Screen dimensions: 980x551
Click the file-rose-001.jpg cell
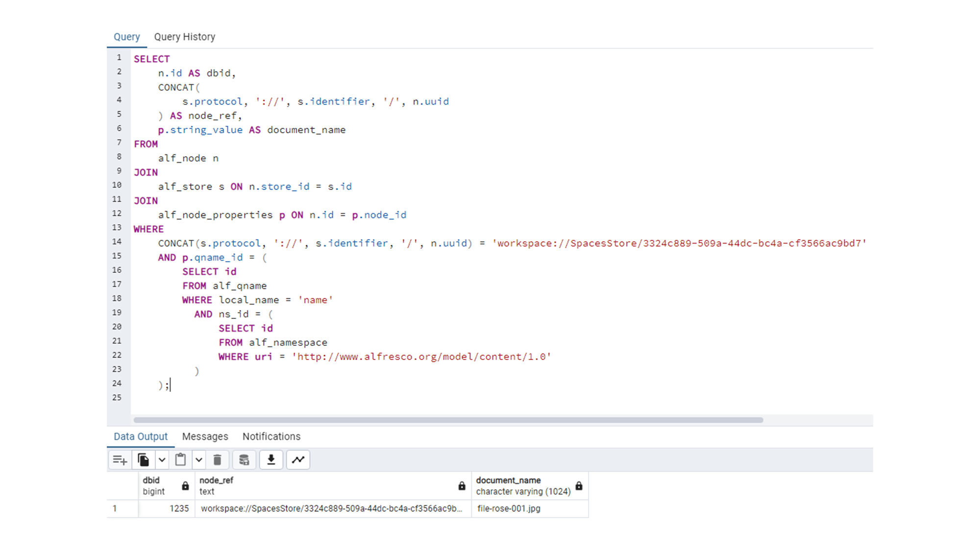pyautogui.click(x=530, y=508)
